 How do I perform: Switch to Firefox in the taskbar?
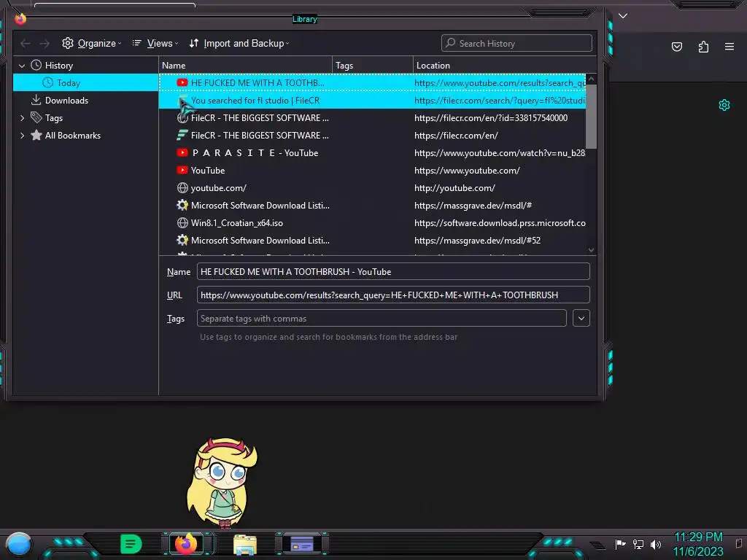click(186, 544)
